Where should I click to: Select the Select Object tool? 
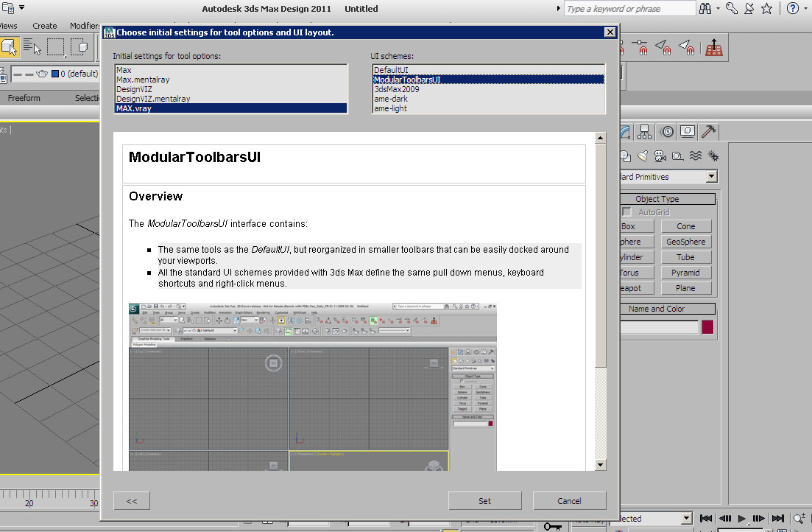tap(10, 47)
